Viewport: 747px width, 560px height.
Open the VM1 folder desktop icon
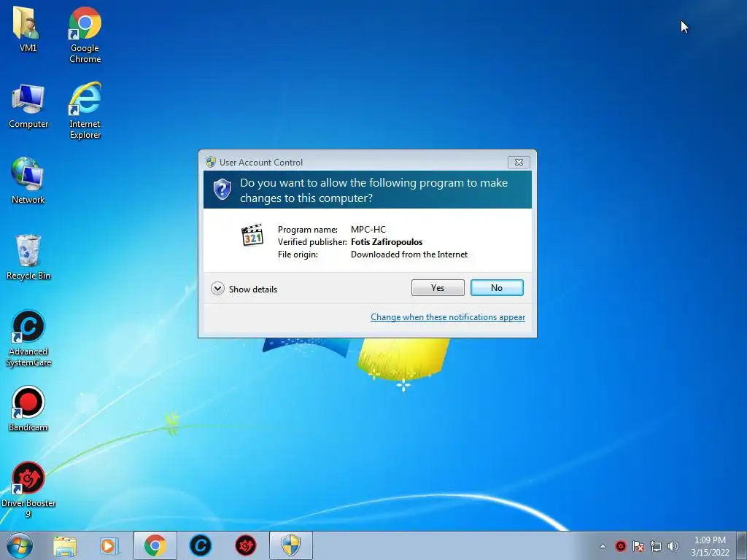point(28,28)
